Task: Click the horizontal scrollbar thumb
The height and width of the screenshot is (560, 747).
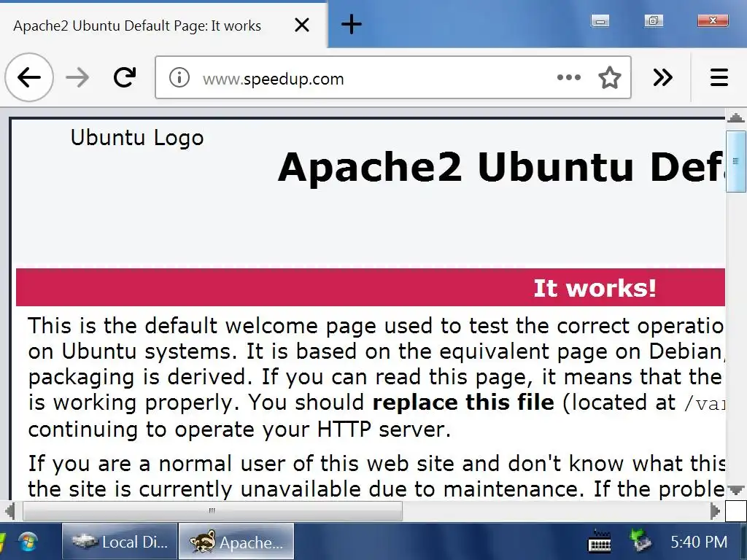Action: click(x=212, y=511)
